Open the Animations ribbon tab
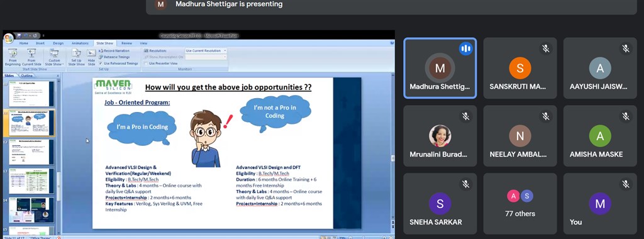Image resolution: width=644 pixels, height=239 pixels. (80, 43)
